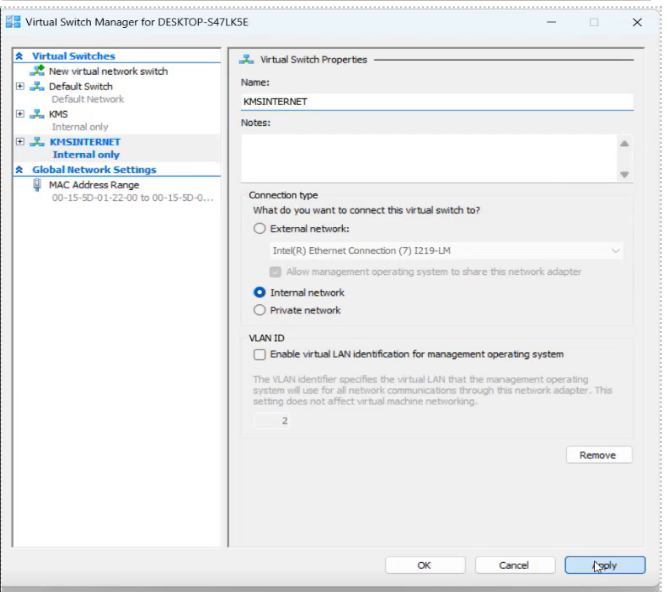The image size is (671, 592).
Task: Click the Apply button
Action: coord(605,565)
